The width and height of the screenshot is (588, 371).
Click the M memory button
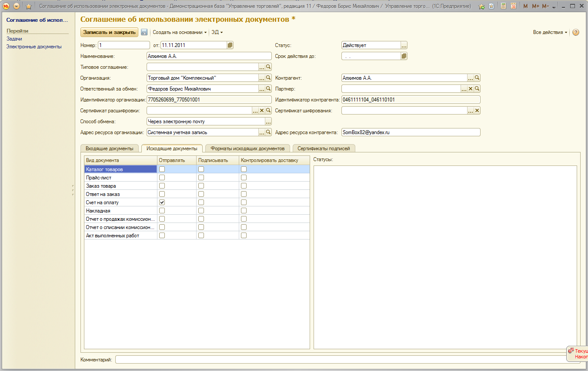click(x=525, y=7)
